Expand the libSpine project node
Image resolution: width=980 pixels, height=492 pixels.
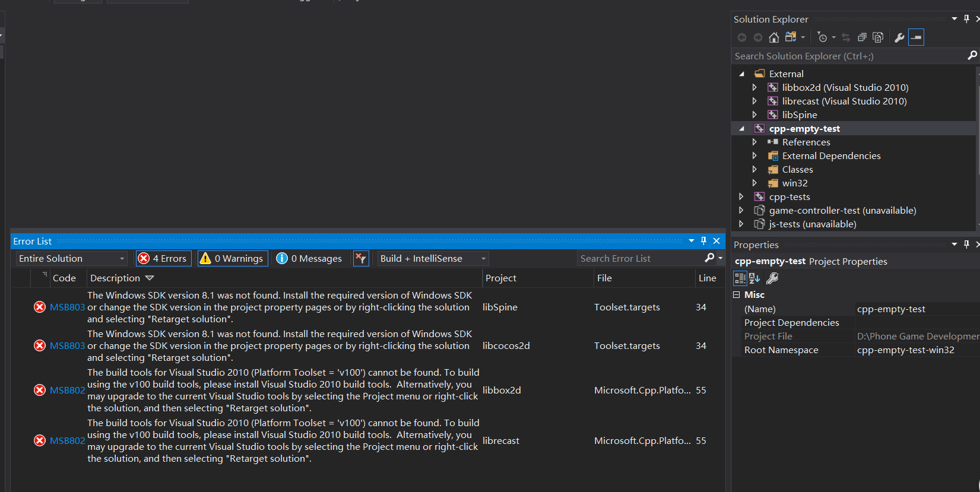(754, 115)
